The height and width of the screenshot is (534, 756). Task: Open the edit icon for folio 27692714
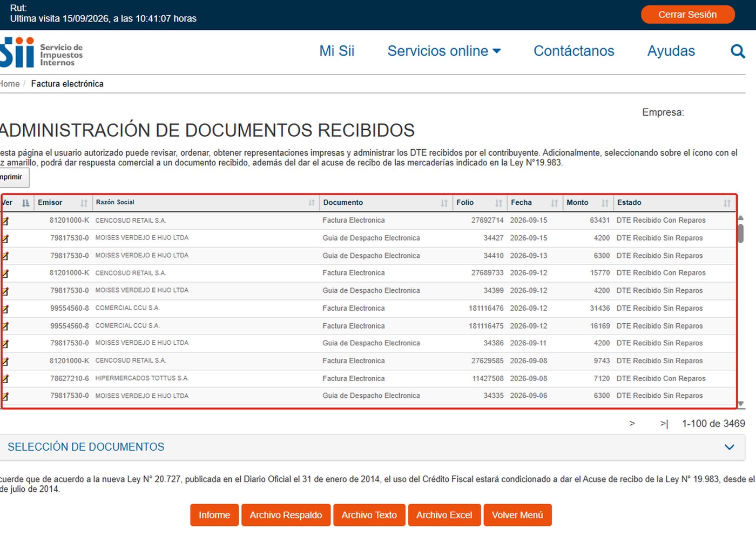(x=5, y=221)
